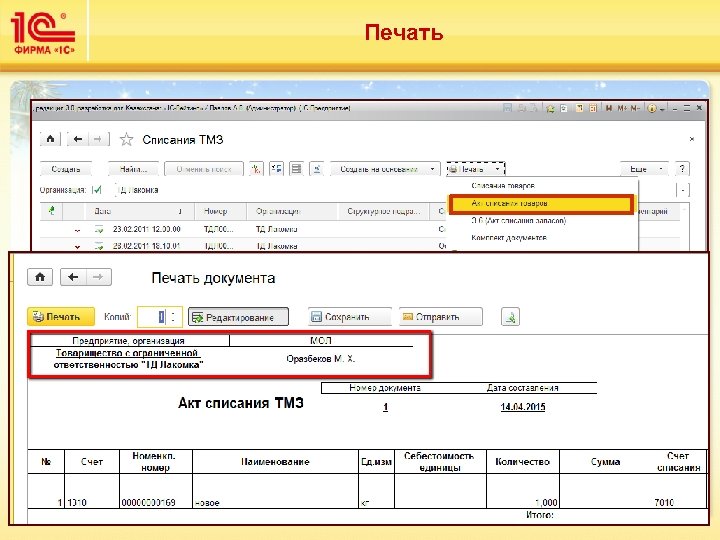This screenshot has height=540, width=720.
Task: Click the Структурное подра... column header
Action: [383, 211]
